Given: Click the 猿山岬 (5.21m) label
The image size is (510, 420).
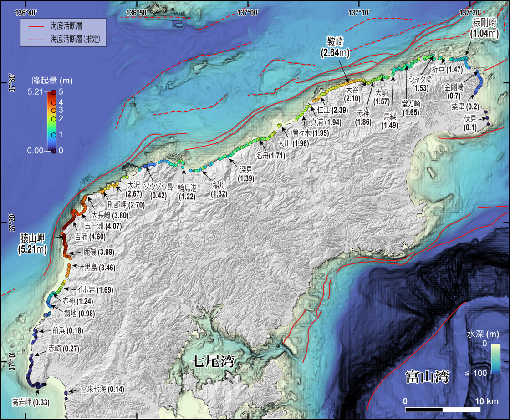Looking at the screenshot, I should tap(33, 243).
